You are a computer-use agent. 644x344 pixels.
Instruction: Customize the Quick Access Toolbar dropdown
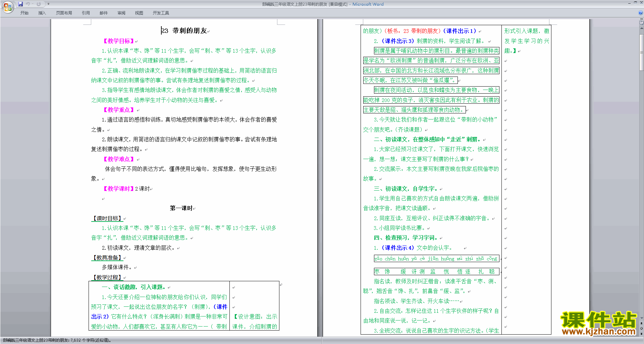(x=48, y=4)
